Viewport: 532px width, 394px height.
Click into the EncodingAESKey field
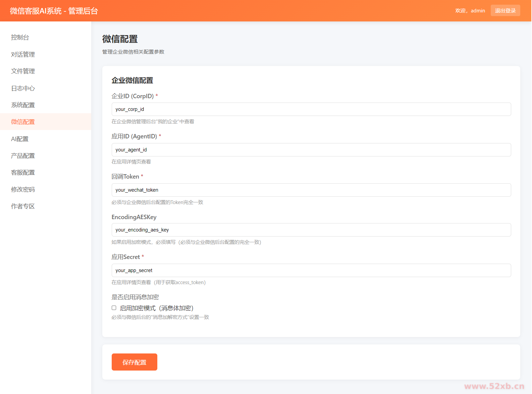coord(311,230)
